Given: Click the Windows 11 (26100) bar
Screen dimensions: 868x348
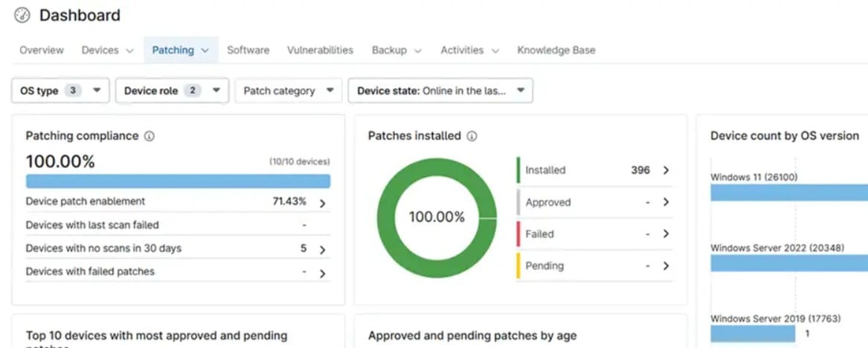Looking at the screenshot, I should pyautogui.click(x=789, y=193).
